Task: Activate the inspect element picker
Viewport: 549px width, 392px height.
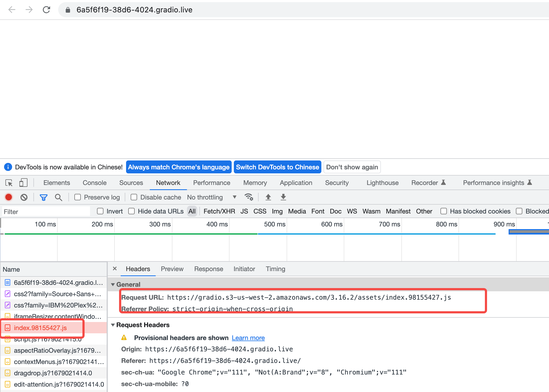Action: point(9,183)
